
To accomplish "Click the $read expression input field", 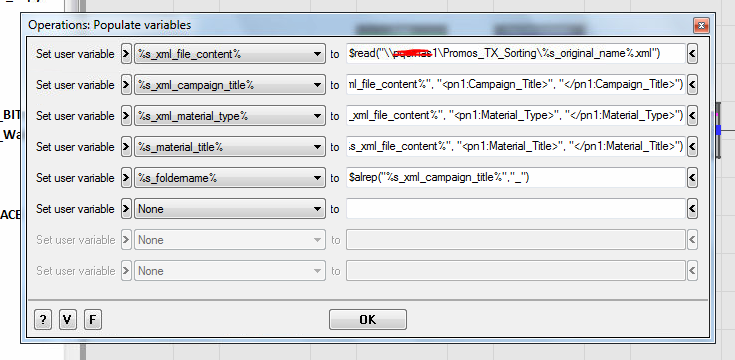I will point(516,54).
